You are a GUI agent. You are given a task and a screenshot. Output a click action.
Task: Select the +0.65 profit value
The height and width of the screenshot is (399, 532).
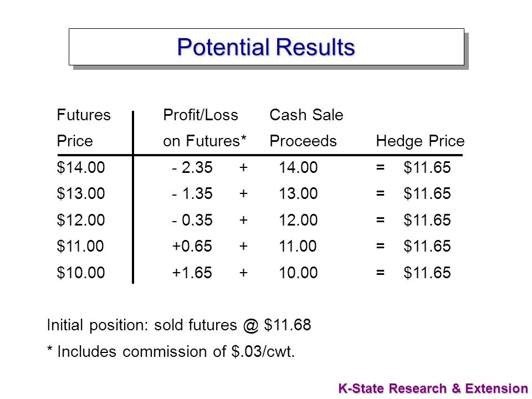pos(192,246)
